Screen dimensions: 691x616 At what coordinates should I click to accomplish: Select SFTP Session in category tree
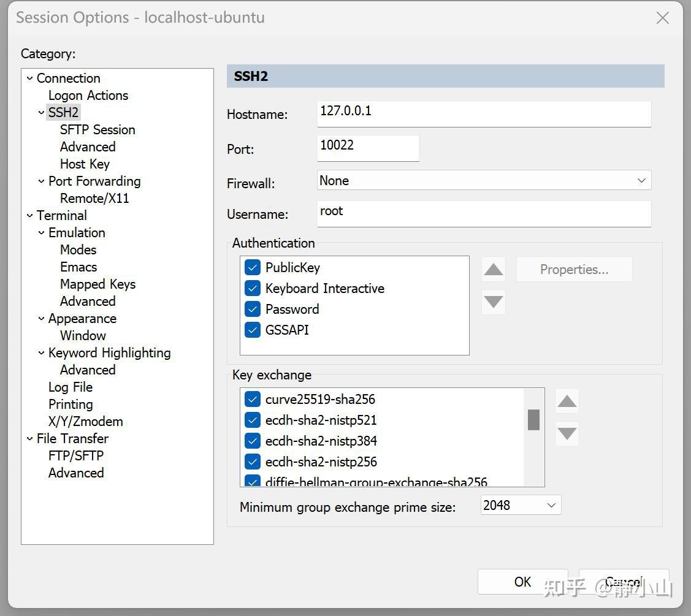[97, 130]
